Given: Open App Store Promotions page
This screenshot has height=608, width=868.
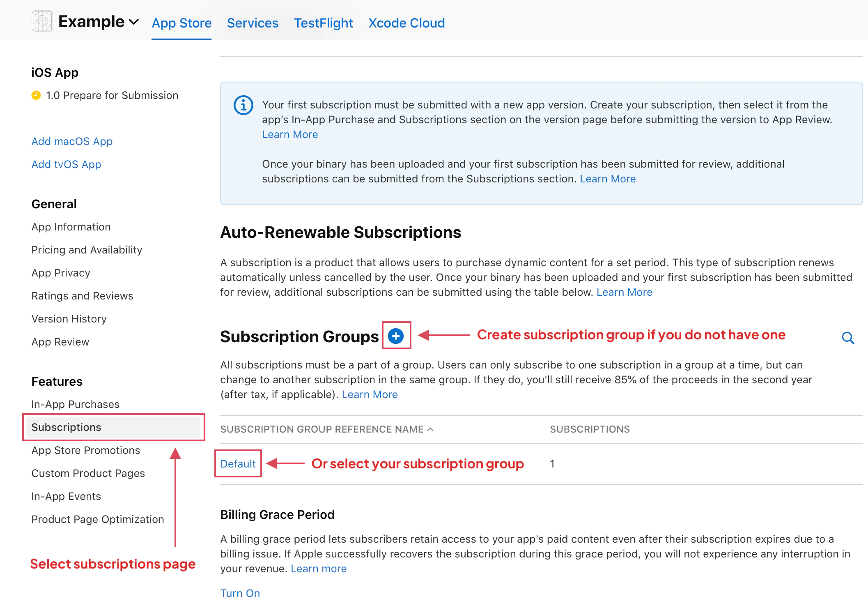Looking at the screenshot, I should [x=85, y=450].
